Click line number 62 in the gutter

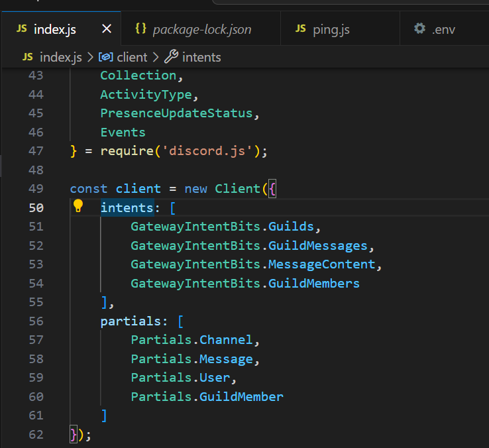tap(36, 435)
